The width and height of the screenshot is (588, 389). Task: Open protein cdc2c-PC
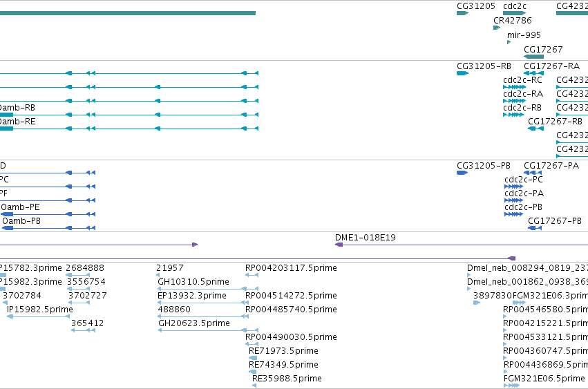click(x=514, y=187)
